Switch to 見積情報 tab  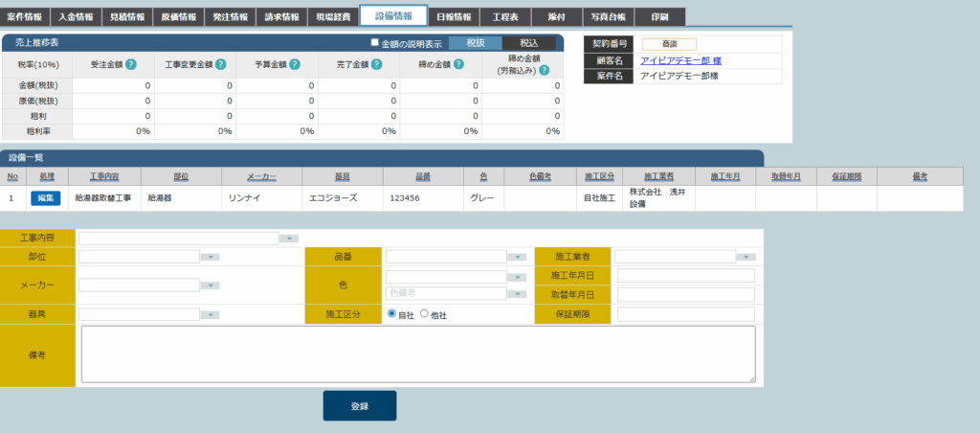point(127,17)
